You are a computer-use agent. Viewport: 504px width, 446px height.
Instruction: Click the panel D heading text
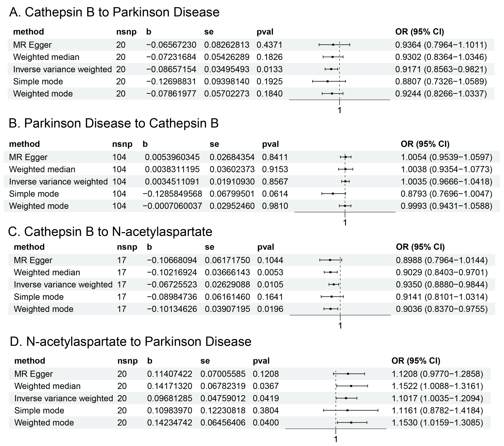coord(130,342)
